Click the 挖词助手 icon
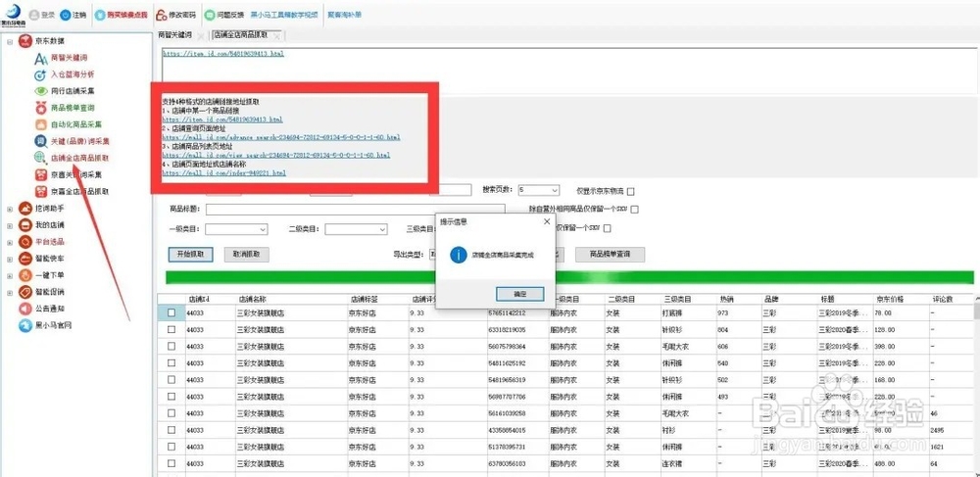 point(25,208)
